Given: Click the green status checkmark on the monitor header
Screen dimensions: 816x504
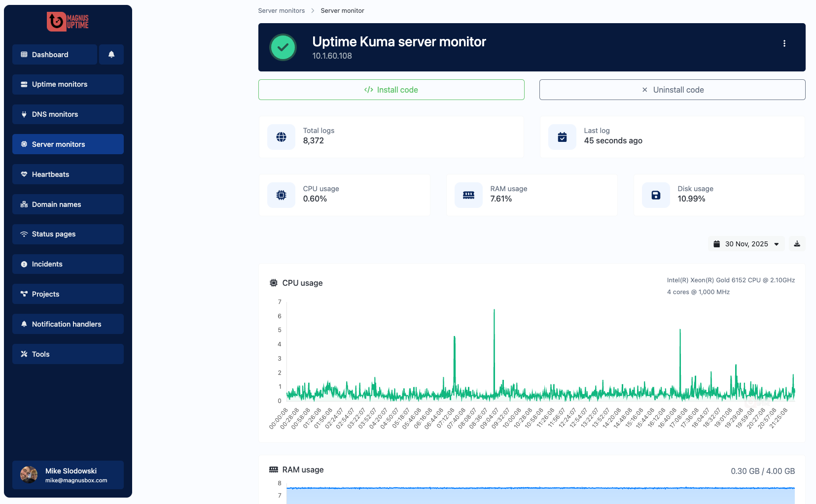Looking at the screenshot, I should pyautogui.click(x=283, y=47).
